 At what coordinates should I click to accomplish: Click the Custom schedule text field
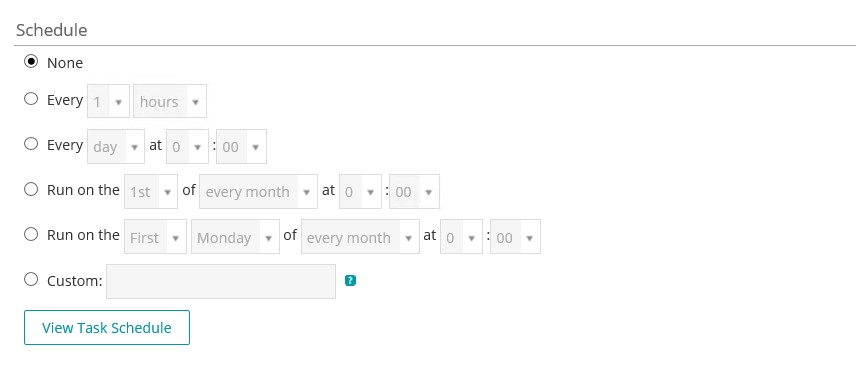coord(221,282)
